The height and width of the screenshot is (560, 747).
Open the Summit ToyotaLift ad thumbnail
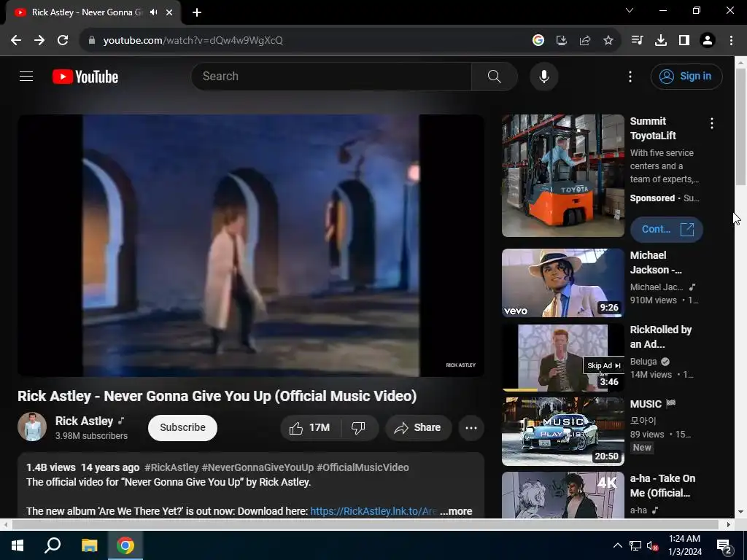(562, 175)
